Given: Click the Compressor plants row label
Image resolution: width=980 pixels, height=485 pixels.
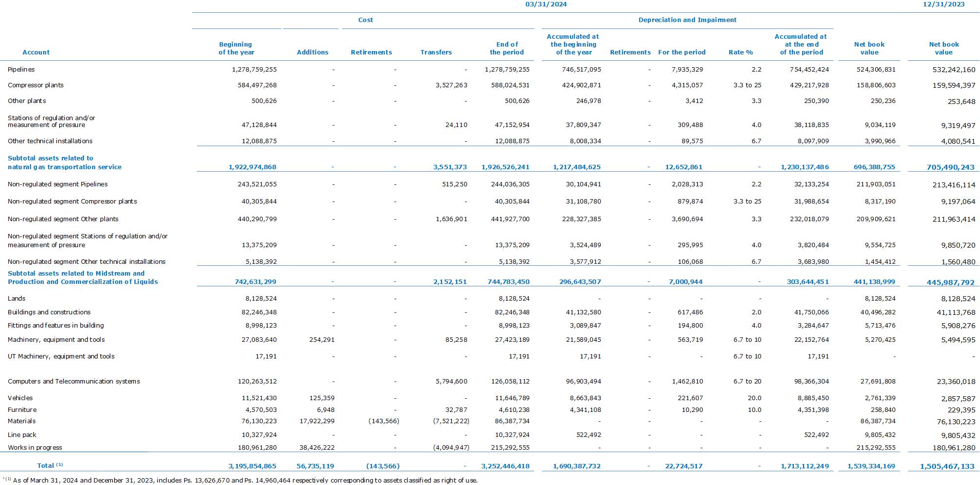Looking at the screenshot, I should [x=36, y=85].
